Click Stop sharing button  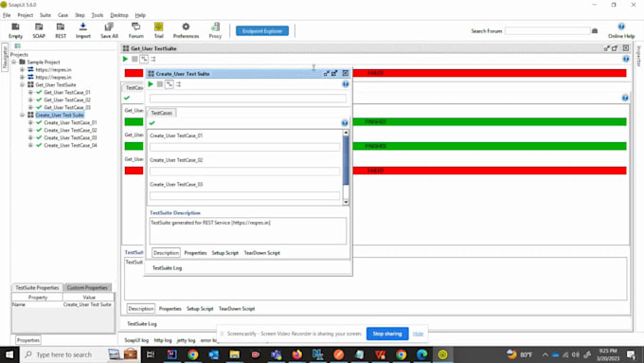[387, 334]
